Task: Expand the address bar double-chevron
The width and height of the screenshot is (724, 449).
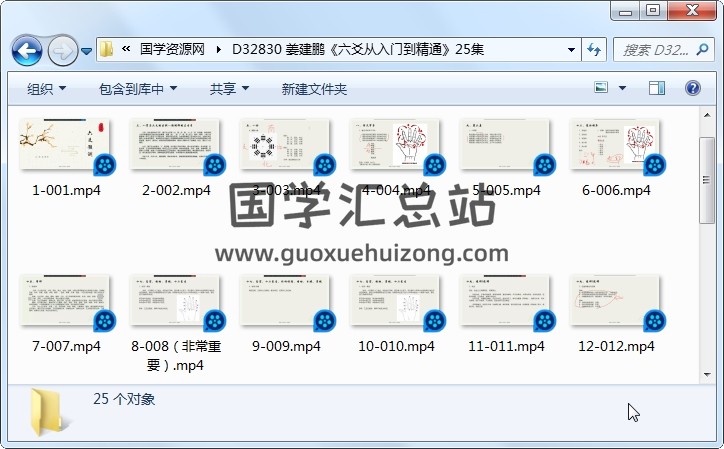Action: [126, 49]
